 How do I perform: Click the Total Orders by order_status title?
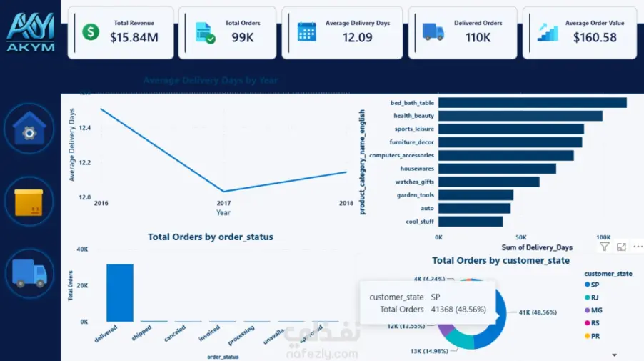click(x=211, y=237)
